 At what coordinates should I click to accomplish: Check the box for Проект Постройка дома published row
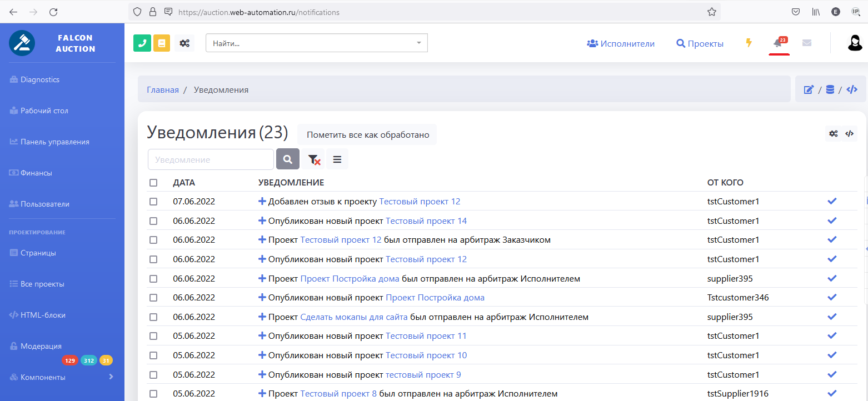click(x=153, y=298)
